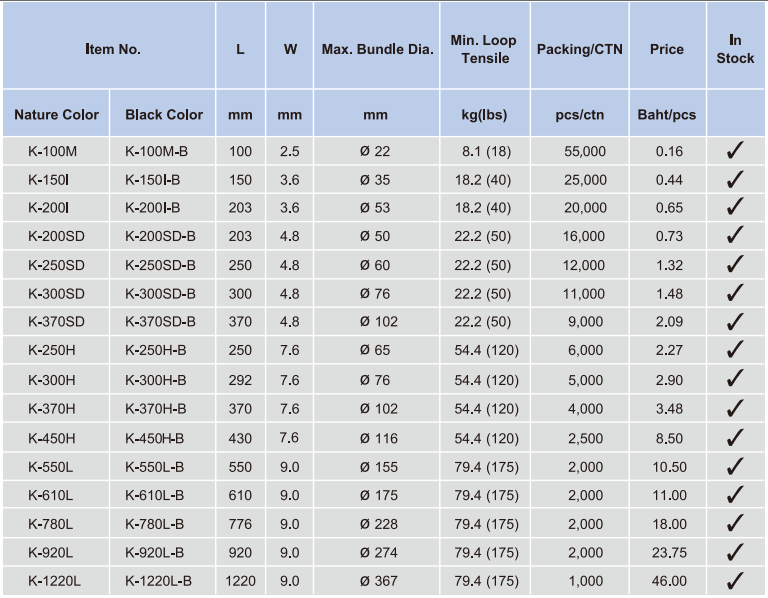This screenshot has width=768, height=598.
Task: Click the in-stock checkmark for K-250SD
Action: [735, 264]
